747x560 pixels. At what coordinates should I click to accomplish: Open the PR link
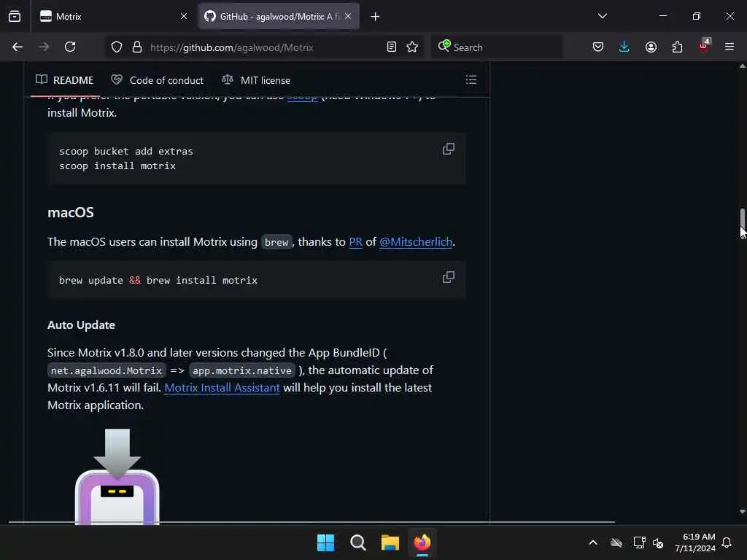pyautogui.click(x=355, y=242)
